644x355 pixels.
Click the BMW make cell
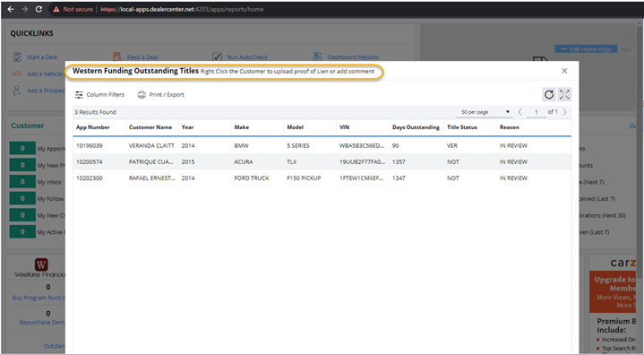(242, 145)
